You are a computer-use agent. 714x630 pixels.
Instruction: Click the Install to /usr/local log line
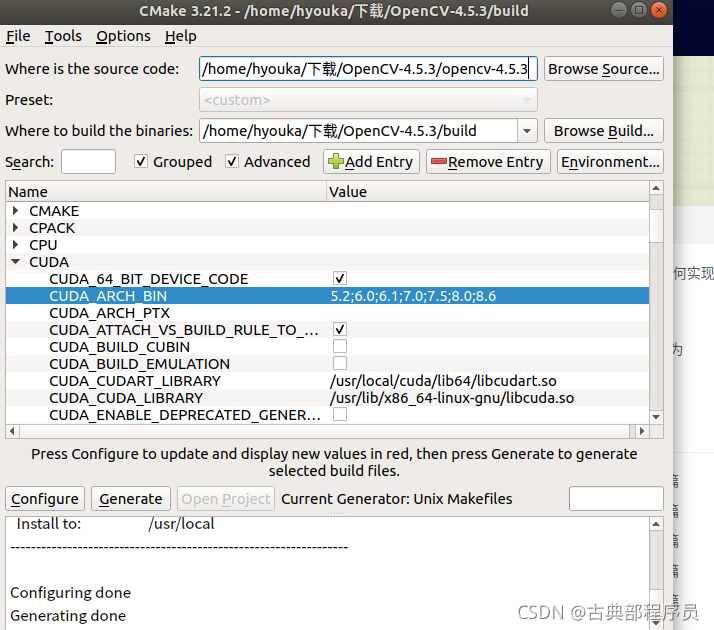coord(116,524)
